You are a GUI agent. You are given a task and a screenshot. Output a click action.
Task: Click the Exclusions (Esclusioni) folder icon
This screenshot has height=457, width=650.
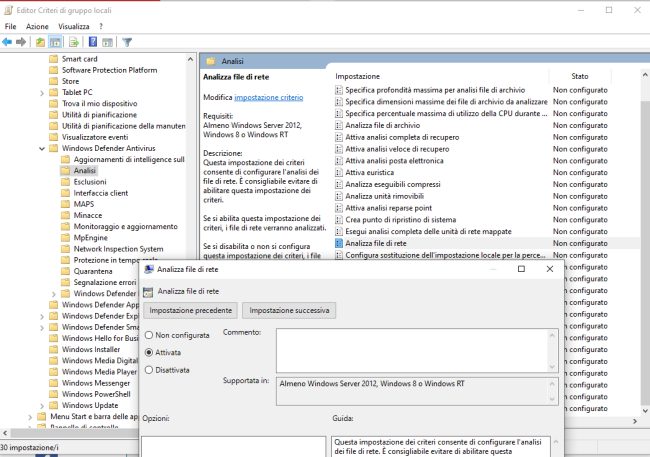tap(65, 182)
